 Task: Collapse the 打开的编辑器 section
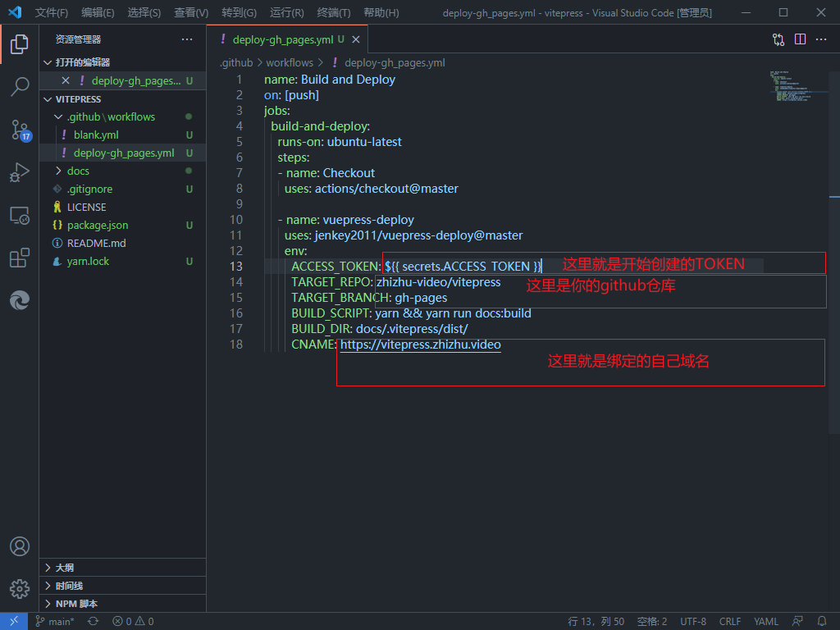(x=123, y=62)
